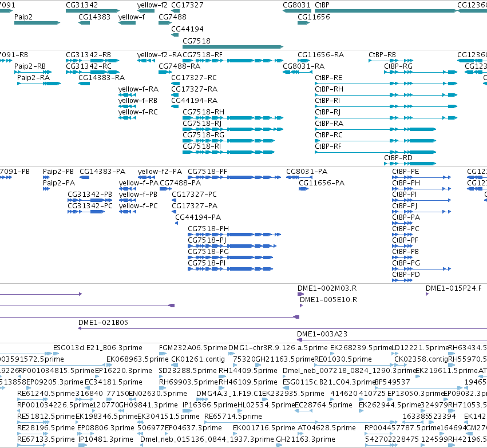Click EST RE67133.5prime
487x448 pixels.
click(31, 445)
